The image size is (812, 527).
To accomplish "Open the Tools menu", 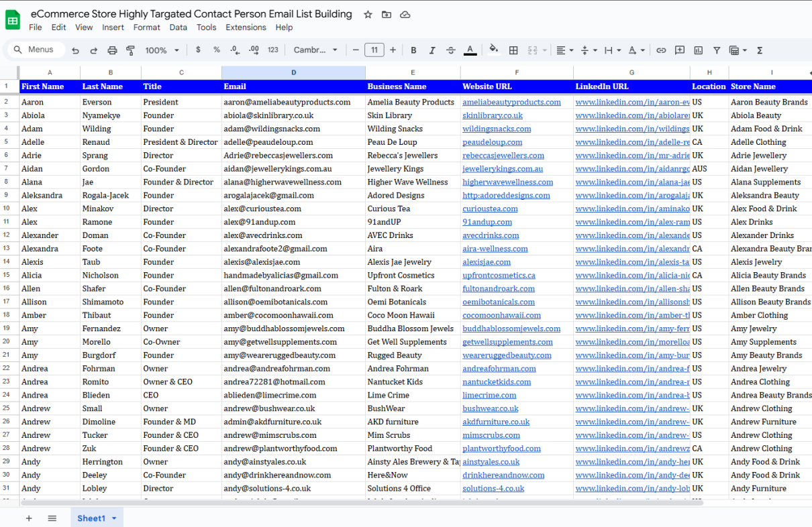I will pos(207,27).
